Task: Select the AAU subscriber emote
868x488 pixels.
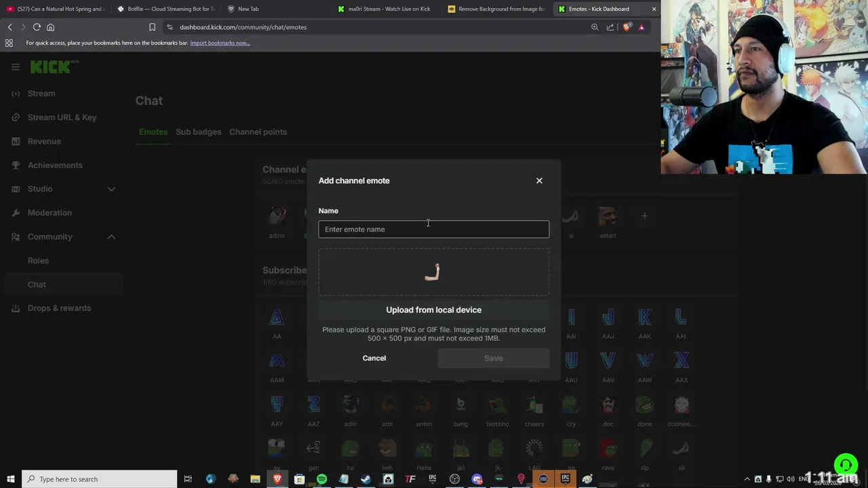Action: [571, 361]
